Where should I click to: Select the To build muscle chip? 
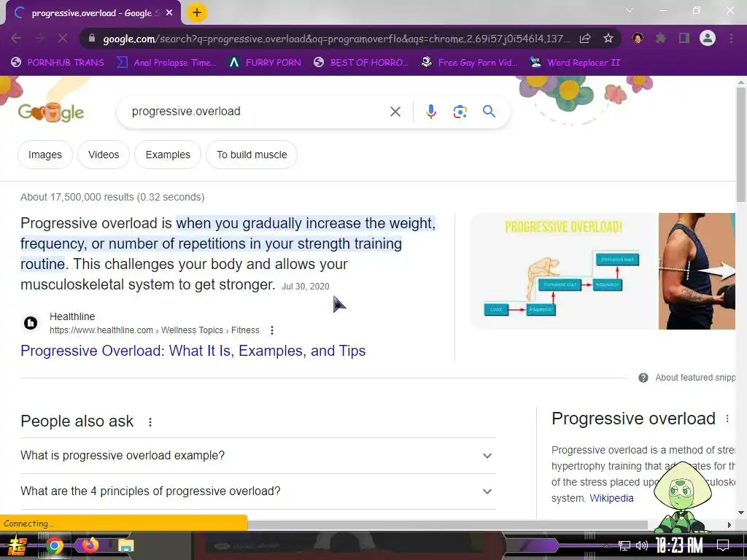click(x=252, y=155)
